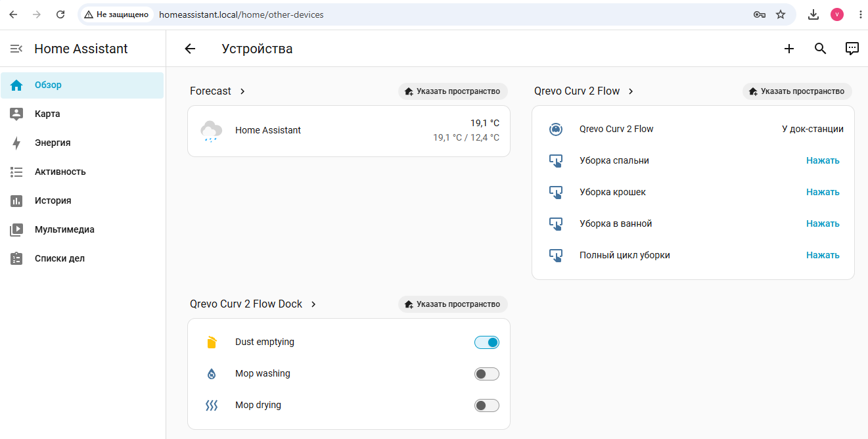The image size is (868, 439).
Task: Open search with the magnifier icon
Action: coord(821,49)
